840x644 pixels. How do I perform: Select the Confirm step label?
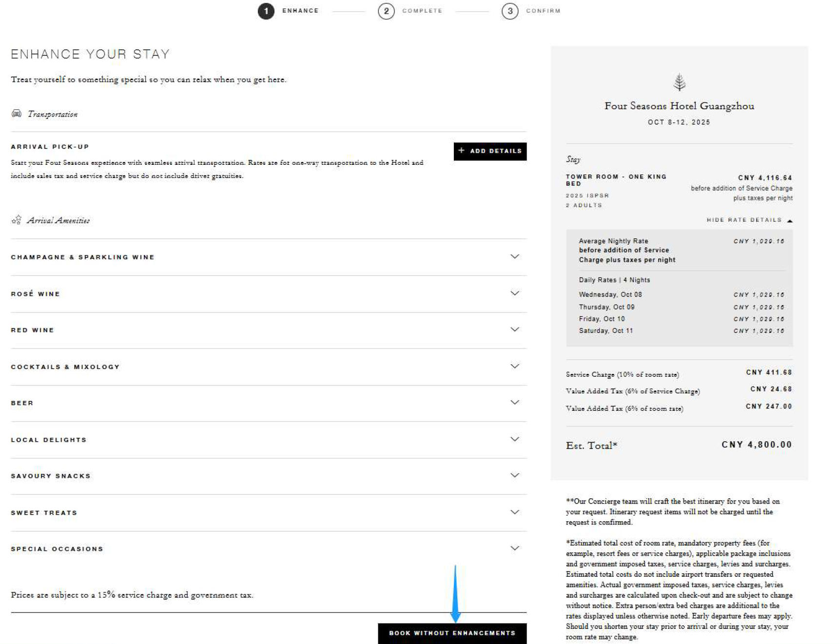pos(543,11)
